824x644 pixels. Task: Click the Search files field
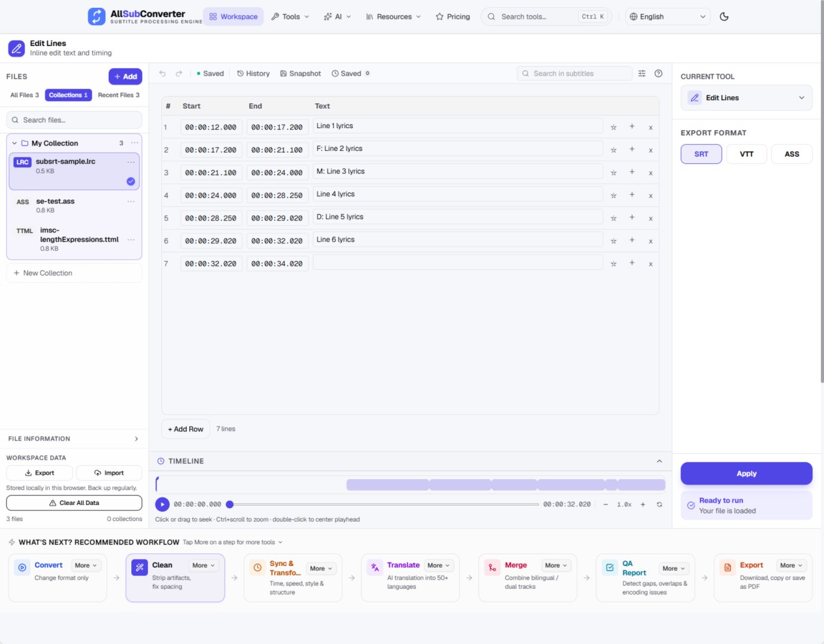(x=74, y=120)
